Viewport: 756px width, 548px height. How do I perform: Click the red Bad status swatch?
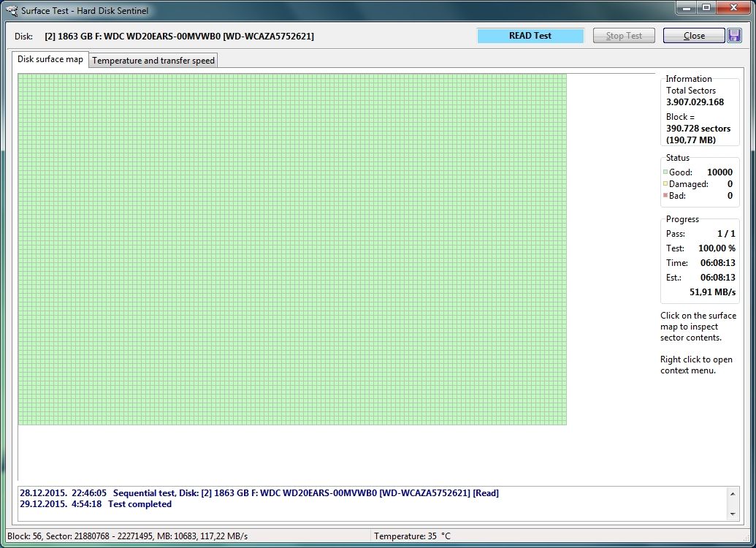pos(665,195)
